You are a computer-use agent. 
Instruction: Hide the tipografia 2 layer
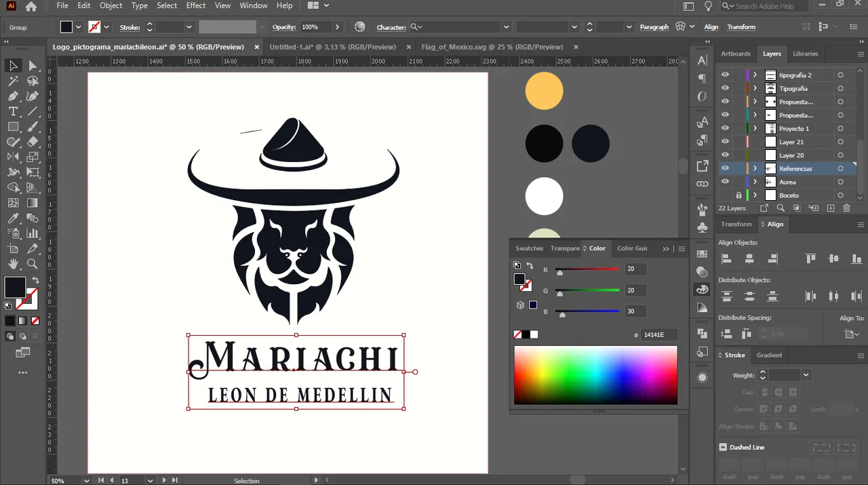[725, 75]
